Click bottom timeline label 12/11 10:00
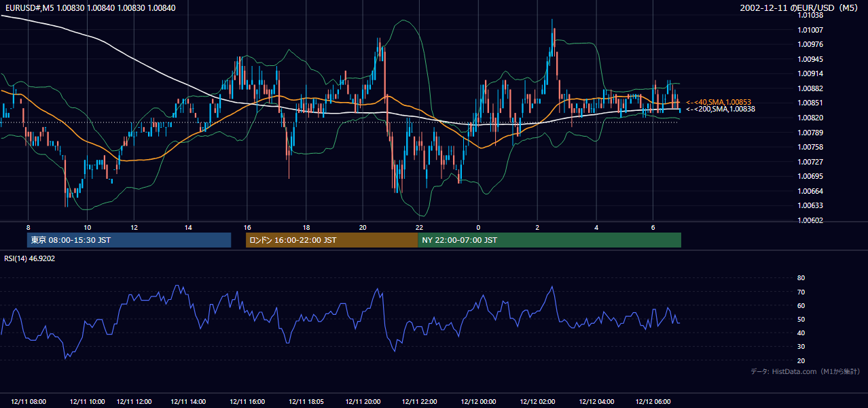 pyautogui.click(x=87, y=402)
